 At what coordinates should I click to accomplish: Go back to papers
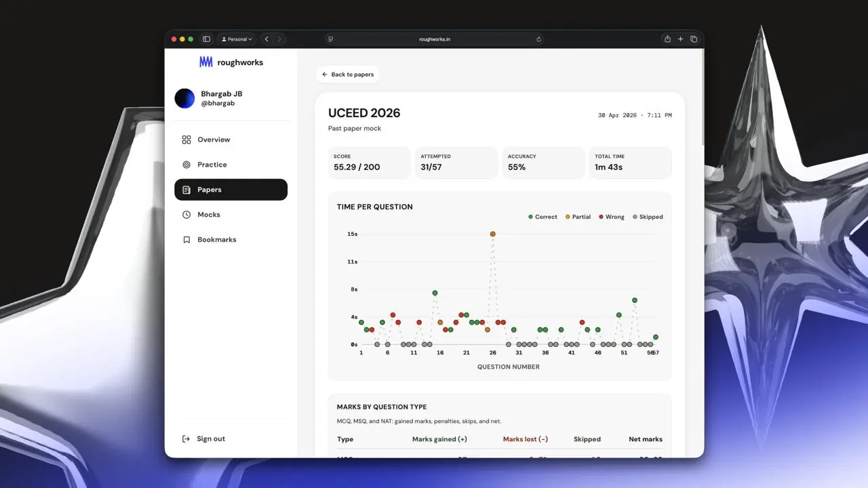pos(347,75)
